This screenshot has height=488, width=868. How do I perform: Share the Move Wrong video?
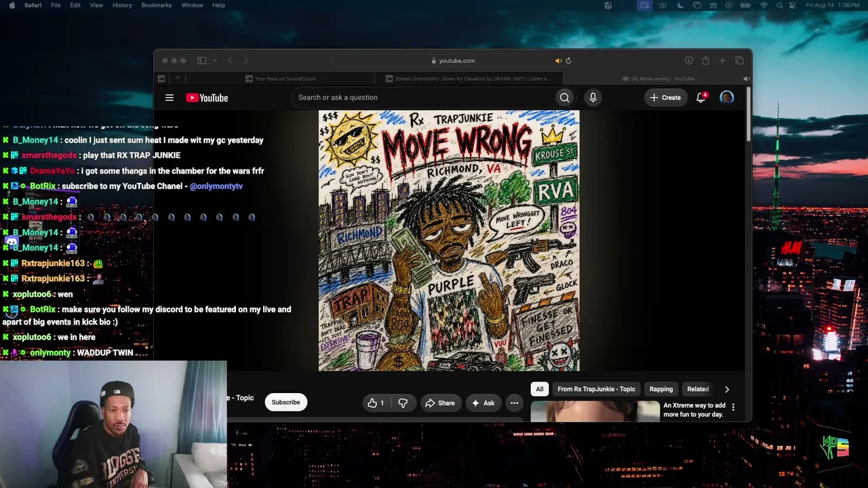(x=440, y=403)
